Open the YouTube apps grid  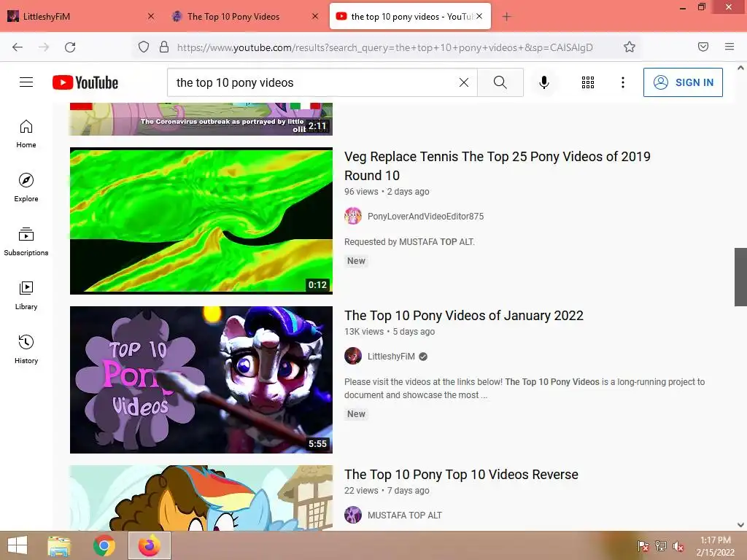point(588,82)
